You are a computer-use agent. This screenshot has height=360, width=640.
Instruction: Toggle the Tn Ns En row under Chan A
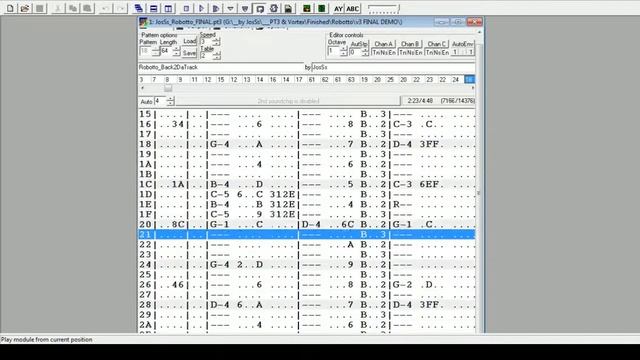(384, 52)
